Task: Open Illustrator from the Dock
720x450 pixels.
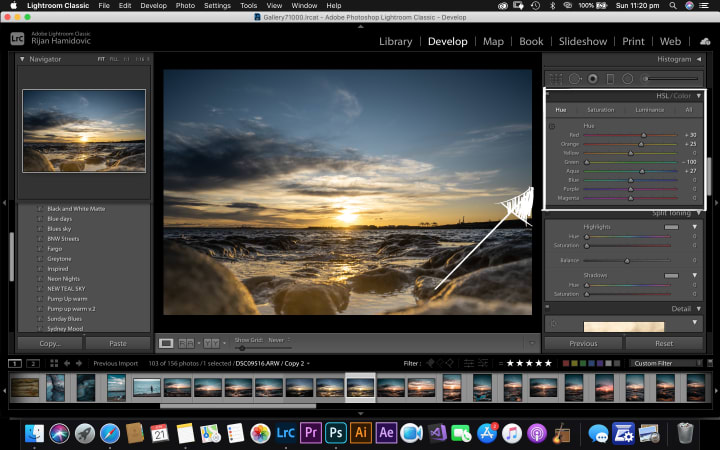Action: (361, 433)
